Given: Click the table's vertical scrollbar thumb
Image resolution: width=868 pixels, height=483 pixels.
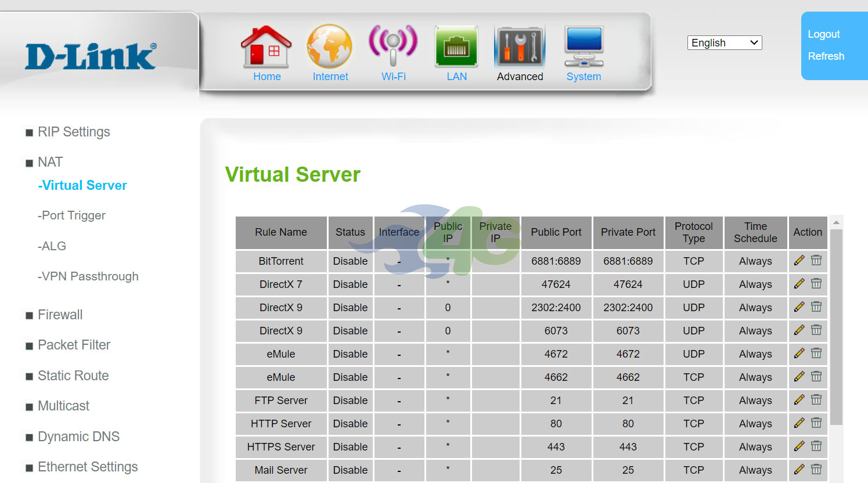Looking at the screenshot, I should (836, 327).
